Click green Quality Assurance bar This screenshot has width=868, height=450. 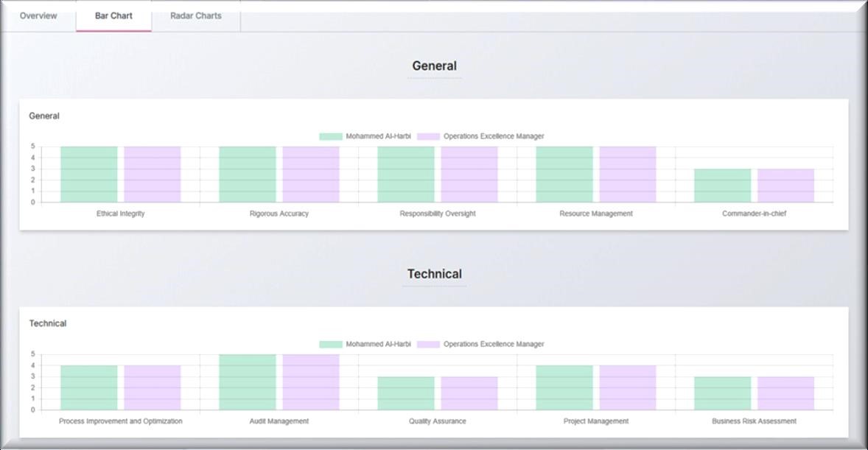pos(406,393)
